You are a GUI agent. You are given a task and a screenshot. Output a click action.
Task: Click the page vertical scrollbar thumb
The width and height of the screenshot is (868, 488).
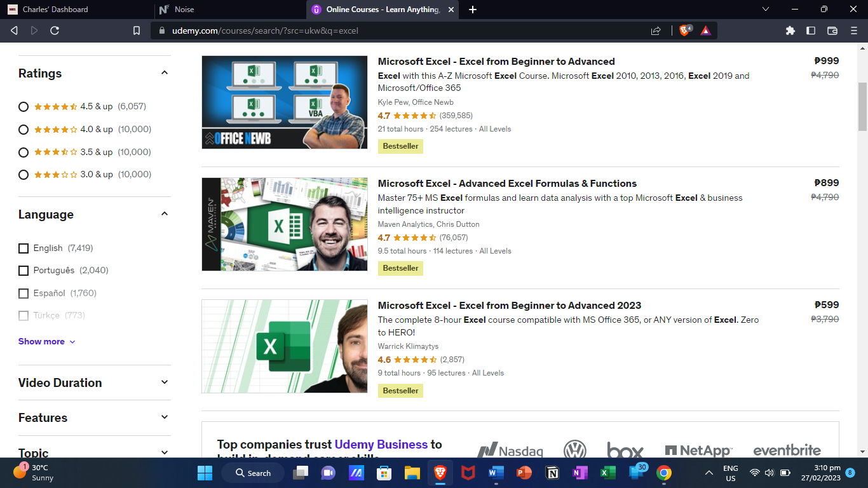coord(862,106)
